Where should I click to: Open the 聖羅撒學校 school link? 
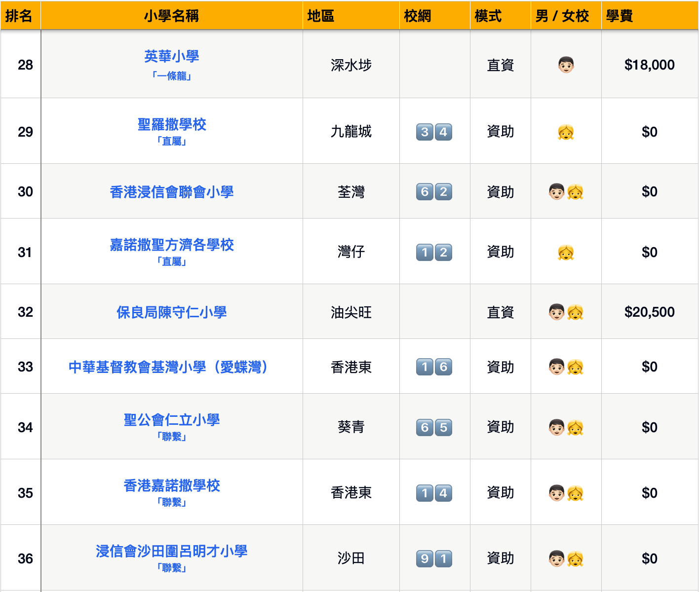pos(172,124)
